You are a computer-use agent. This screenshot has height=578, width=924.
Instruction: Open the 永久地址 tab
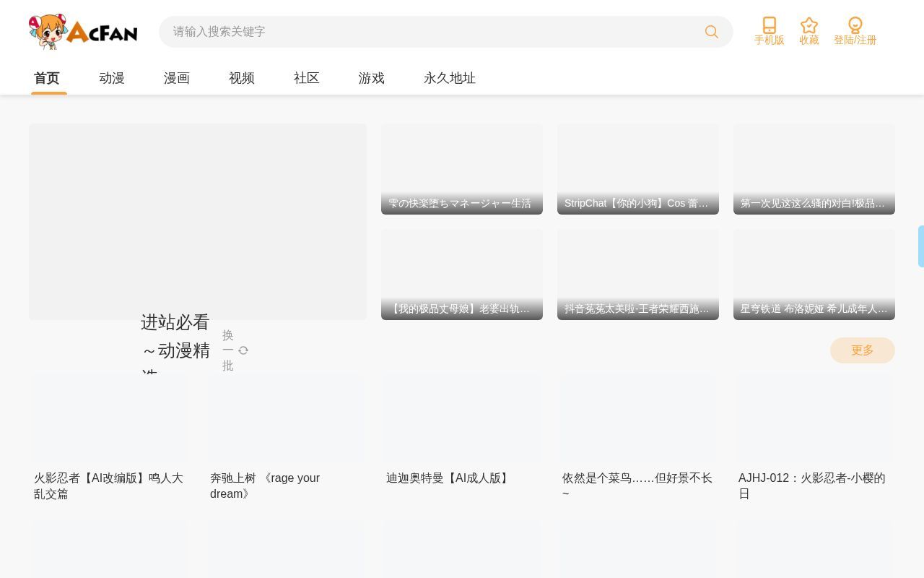(x=450, y=78)
